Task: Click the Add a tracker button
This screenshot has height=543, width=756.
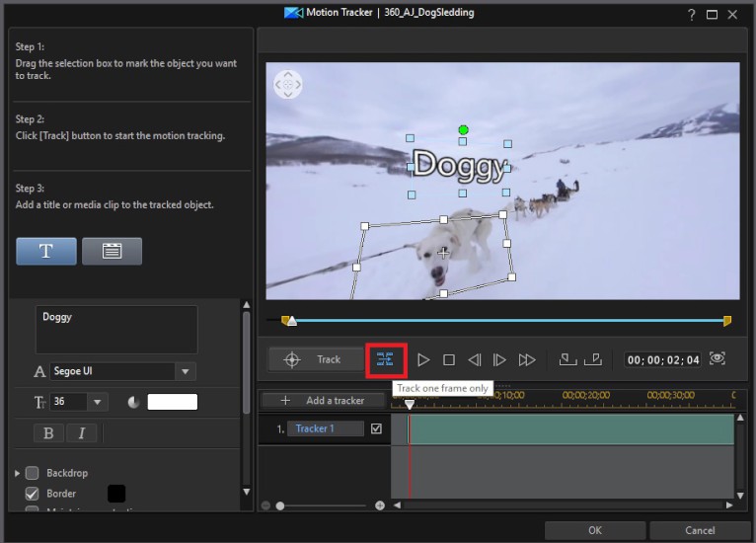Action: [x=323, y=400]
